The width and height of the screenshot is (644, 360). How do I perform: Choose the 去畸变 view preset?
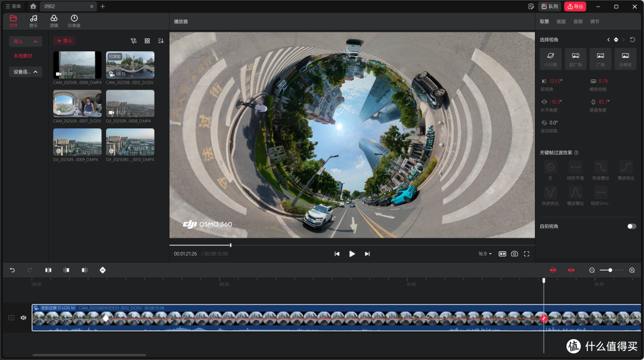pos(626,59)
